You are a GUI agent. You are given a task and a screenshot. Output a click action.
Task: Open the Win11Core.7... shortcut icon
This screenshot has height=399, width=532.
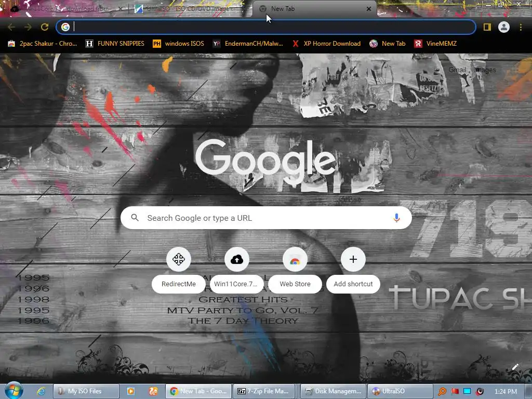pyautogui.click(x=237, y=259)
